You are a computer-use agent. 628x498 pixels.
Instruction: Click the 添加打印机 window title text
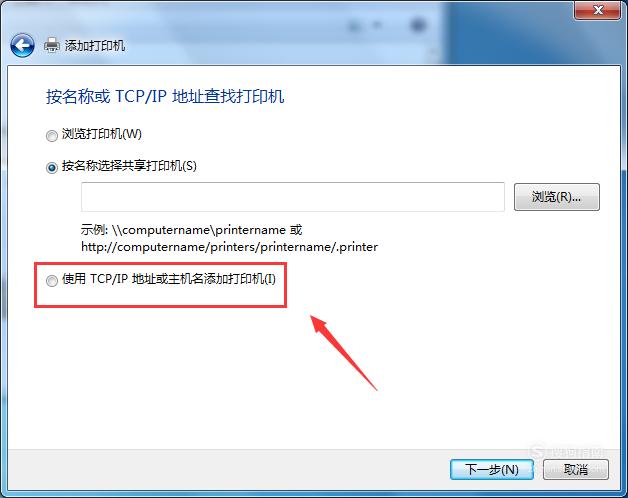point(95,46)
